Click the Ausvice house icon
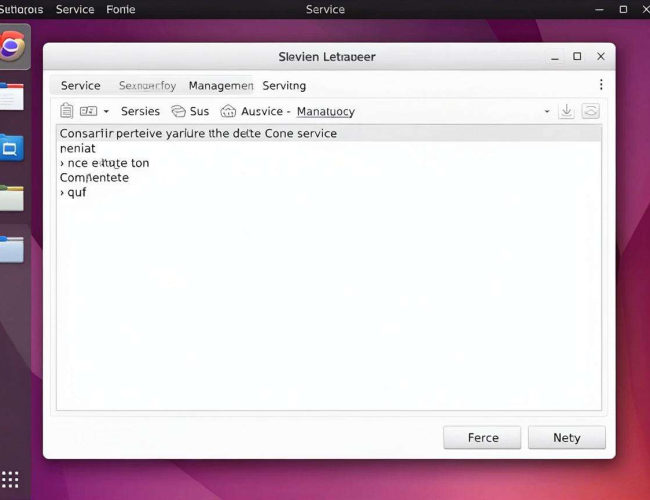 point(228,111)
